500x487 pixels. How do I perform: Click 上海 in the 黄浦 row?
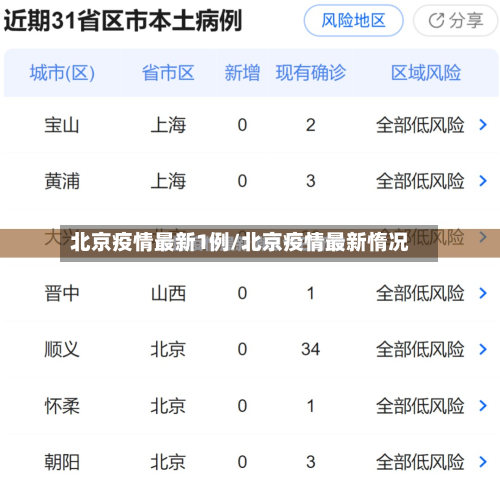coord(168,181)
